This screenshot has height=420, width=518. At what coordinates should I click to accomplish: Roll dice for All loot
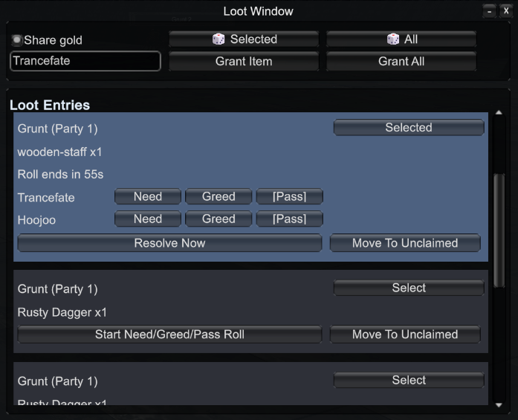pos(401,39)
